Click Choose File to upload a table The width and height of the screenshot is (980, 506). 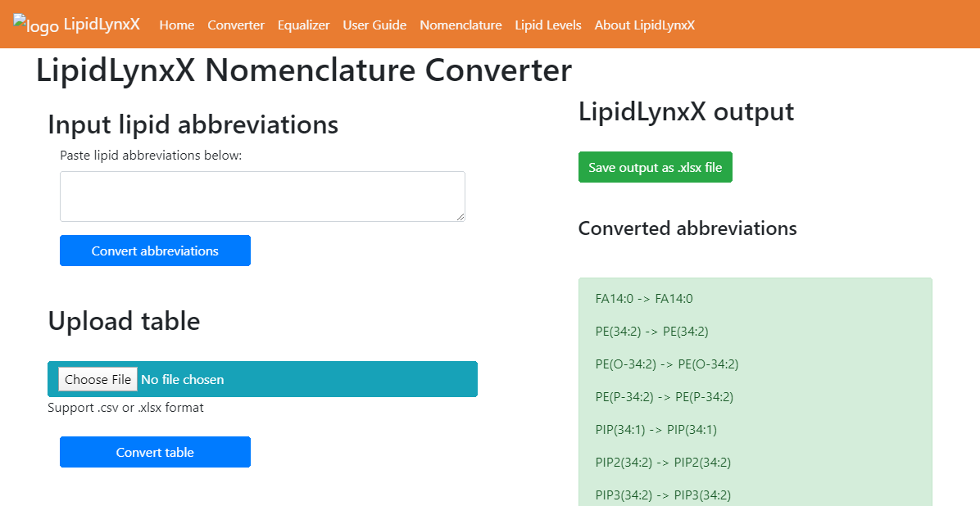coord(98,379)
